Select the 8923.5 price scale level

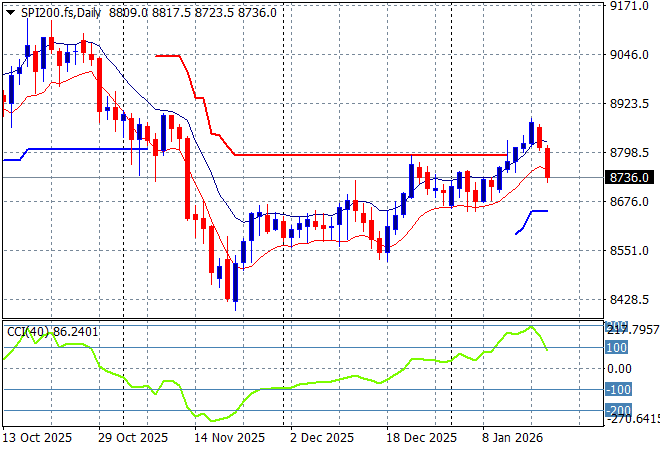point(629,104)
